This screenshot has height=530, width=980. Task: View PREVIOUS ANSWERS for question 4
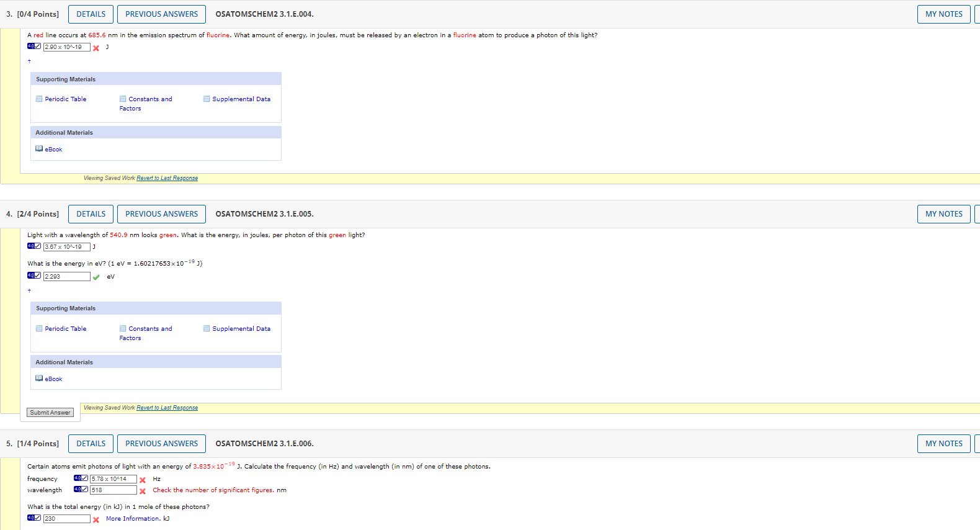point(162,214)
